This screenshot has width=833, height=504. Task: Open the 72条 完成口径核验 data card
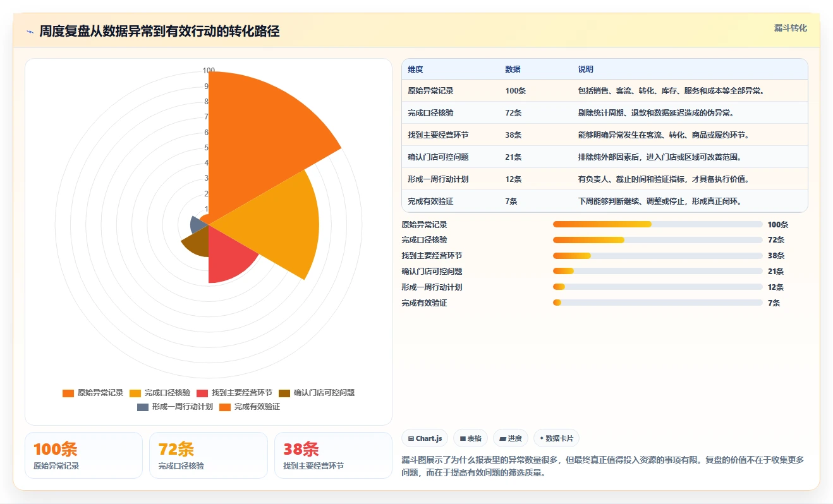[209, 455]
